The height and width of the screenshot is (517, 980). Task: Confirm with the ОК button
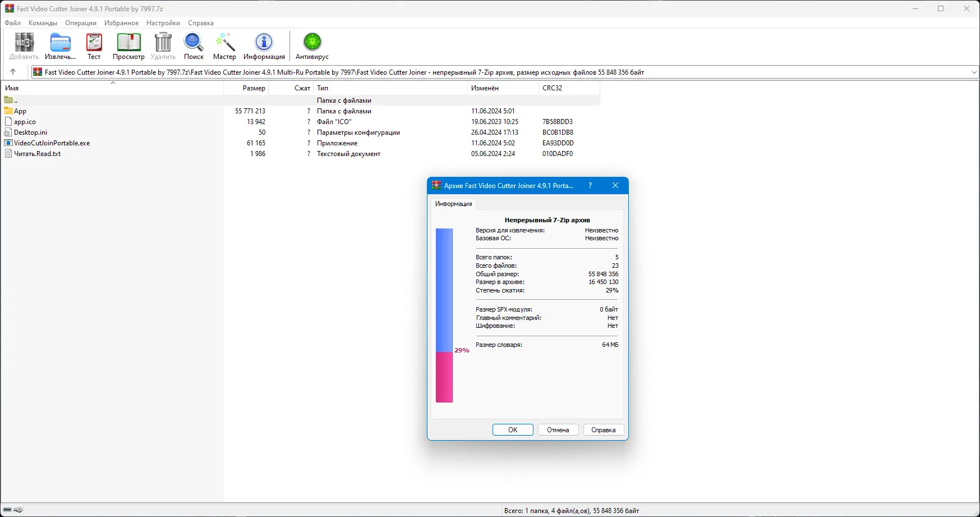tap(512, 429)
